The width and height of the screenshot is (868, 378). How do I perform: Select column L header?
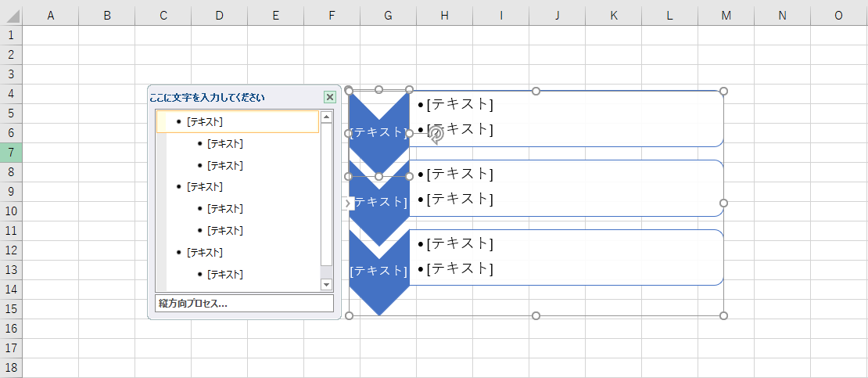(x=670, y=16)
